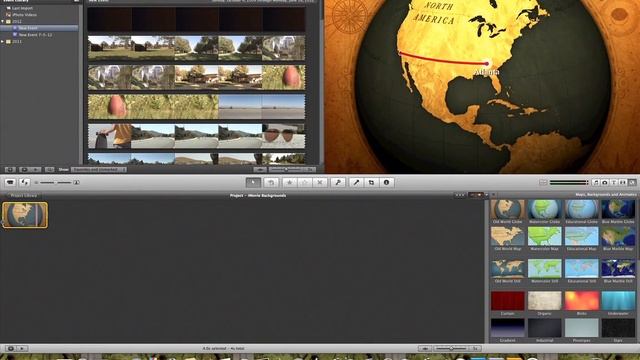Expand the 2011 events folder
This screenshot has height=360, width=640.
tap(3, 41)
